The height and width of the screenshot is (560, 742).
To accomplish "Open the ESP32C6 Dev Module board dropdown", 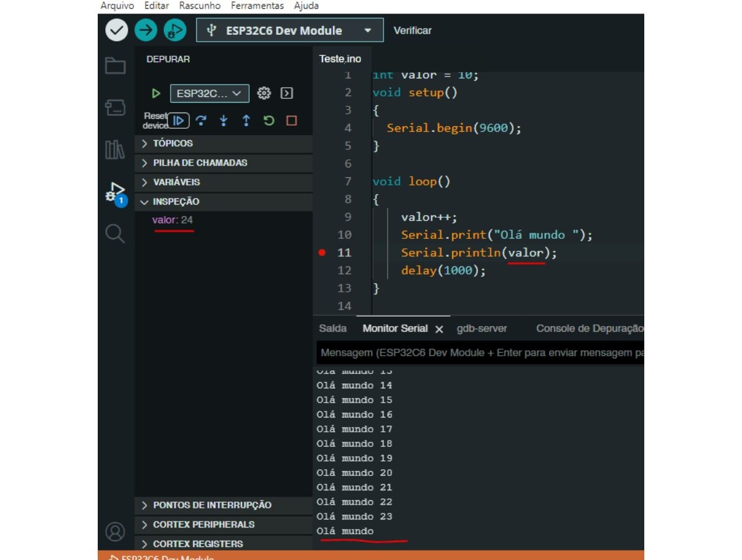I will pos(289,30).
